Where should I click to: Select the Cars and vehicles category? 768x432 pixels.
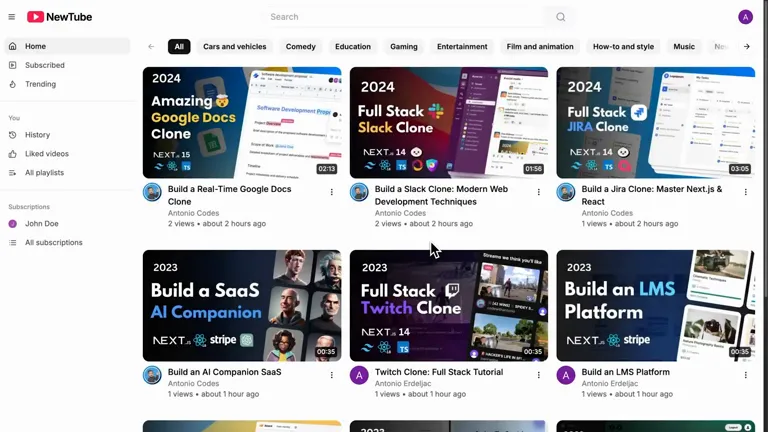[x=235, y=47]
